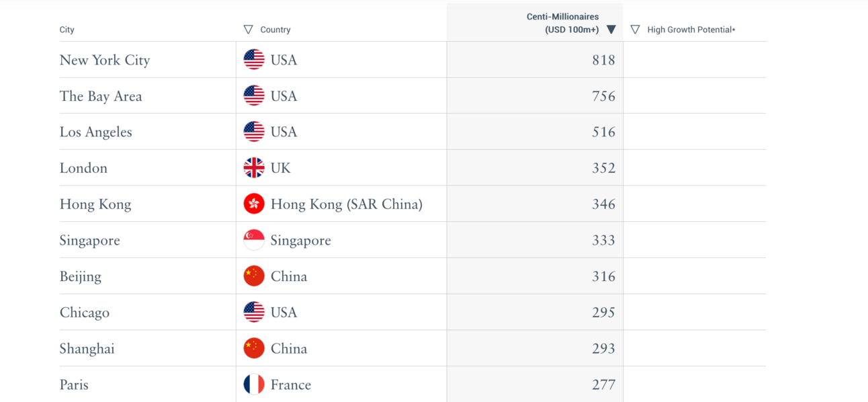Select The Bay Area city name
Image resolution: width=868 pixels, height=402 pixels.
[101, 96]
